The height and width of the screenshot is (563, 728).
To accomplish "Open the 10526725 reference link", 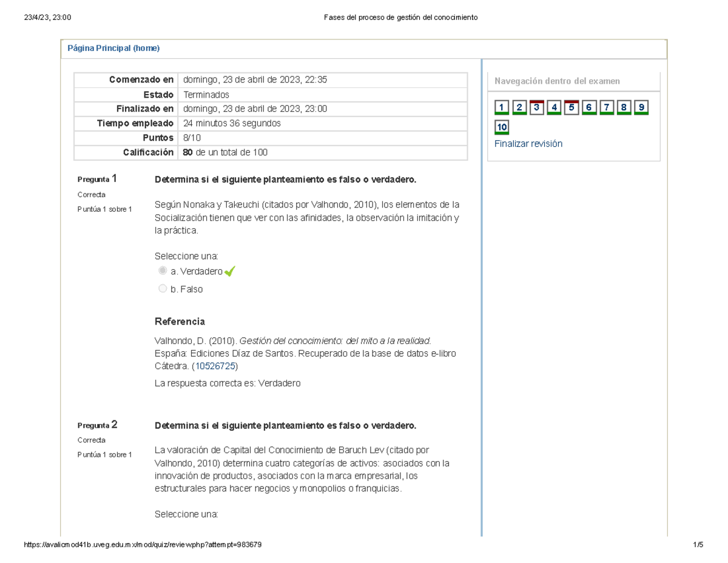I will 215,366.
